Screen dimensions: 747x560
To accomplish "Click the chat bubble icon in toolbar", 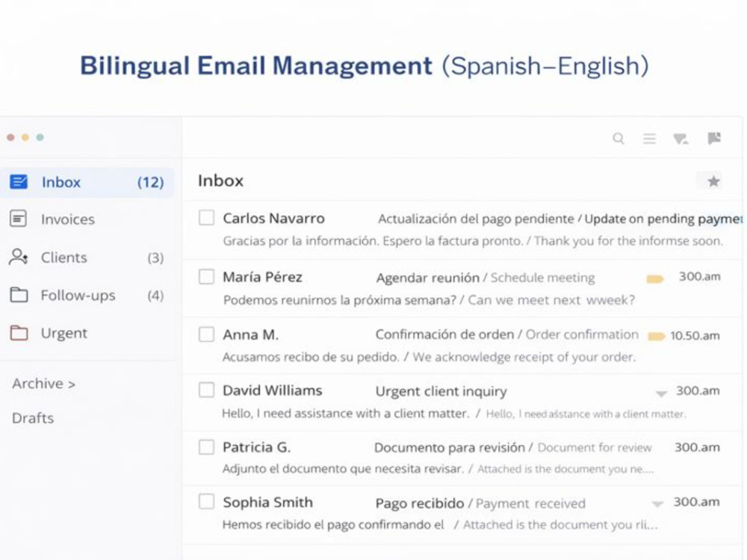I will [681, 139].
